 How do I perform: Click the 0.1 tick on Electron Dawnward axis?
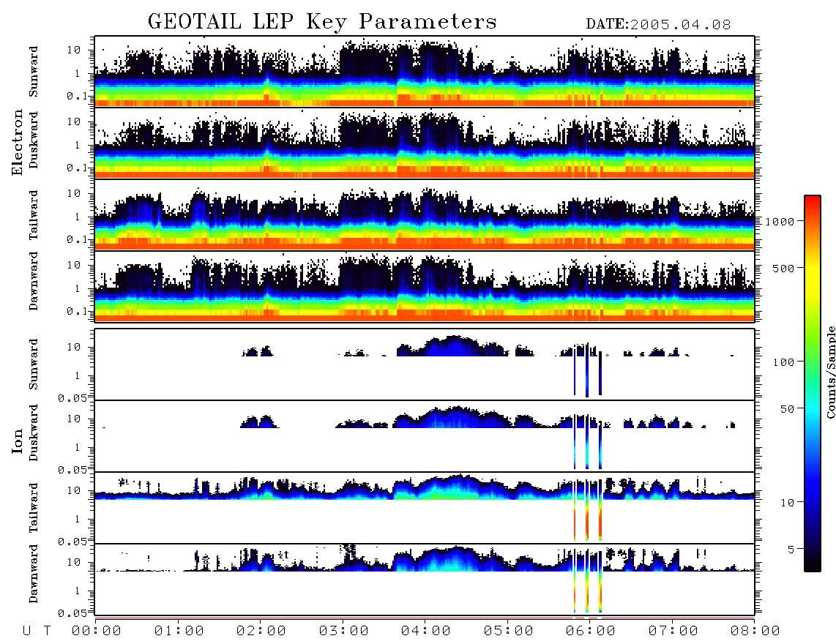[x=76, y=311]
